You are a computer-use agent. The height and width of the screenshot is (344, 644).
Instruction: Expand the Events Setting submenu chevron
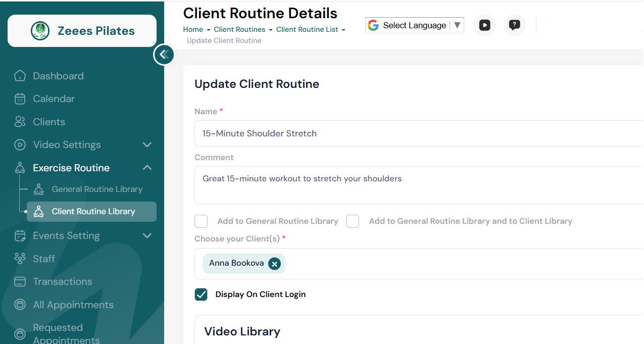(x=147, y=236)
